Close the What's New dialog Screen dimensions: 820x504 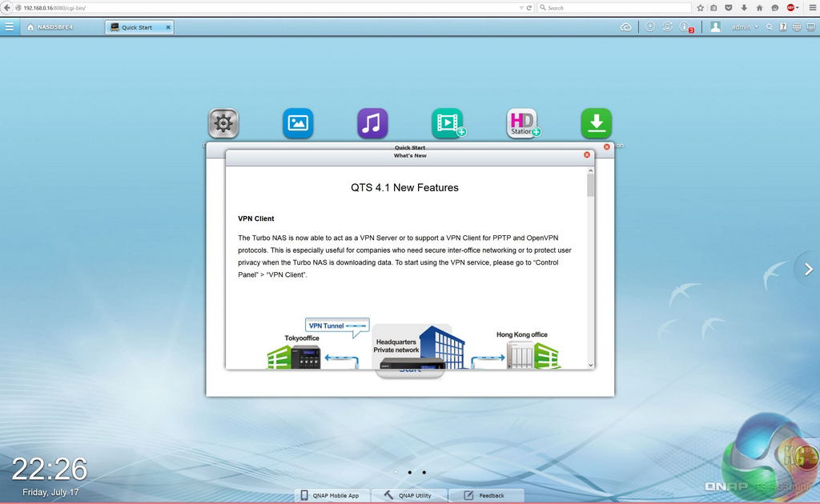[587, 154]
